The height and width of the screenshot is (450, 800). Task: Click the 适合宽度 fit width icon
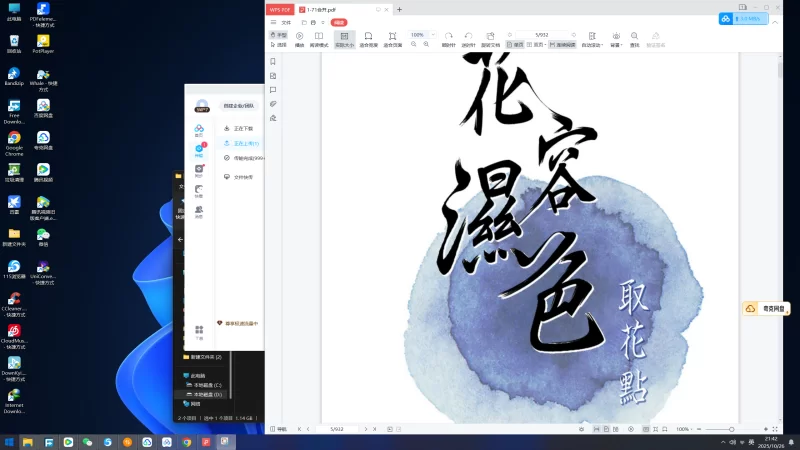coord(368,39)
